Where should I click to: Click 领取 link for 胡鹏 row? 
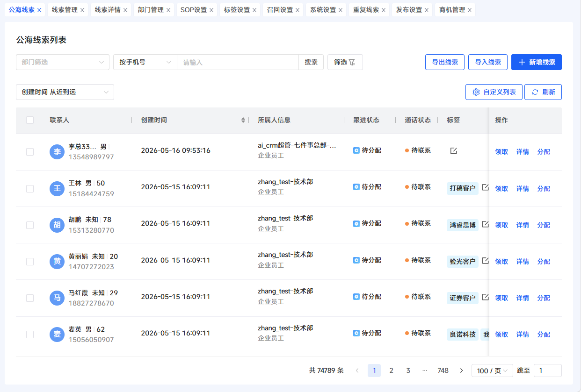(x=501, y=225)
